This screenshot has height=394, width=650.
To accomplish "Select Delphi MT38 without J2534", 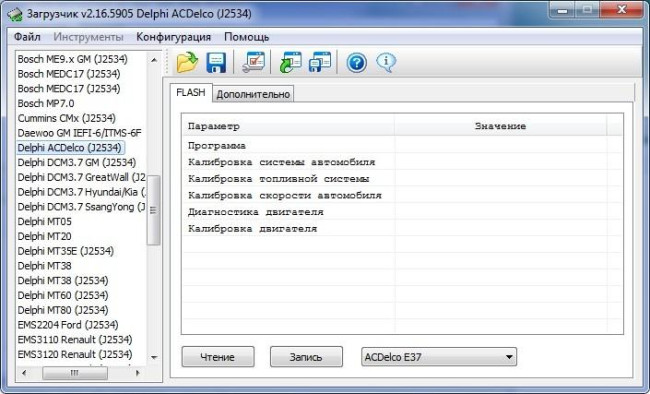I will [44, 266].
